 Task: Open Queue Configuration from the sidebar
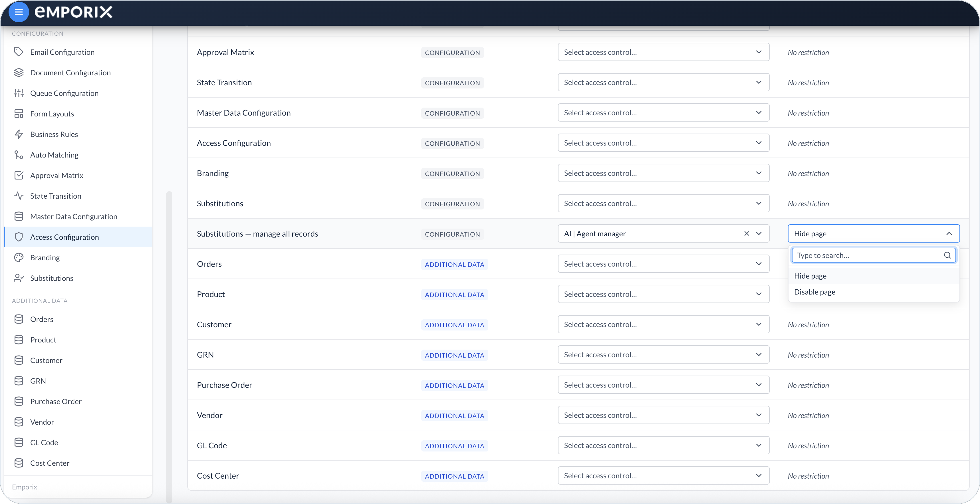(x=78, y=93)
